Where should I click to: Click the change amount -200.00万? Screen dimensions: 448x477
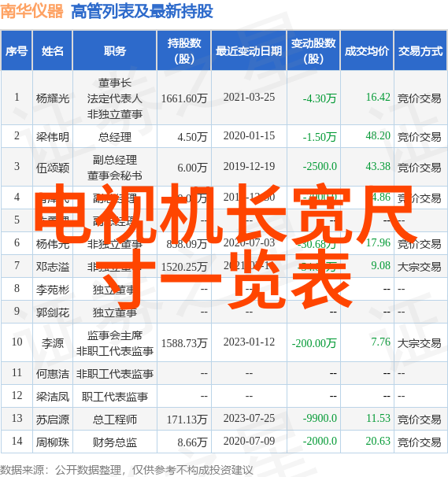pyautogui.click(x=314, y=343)
